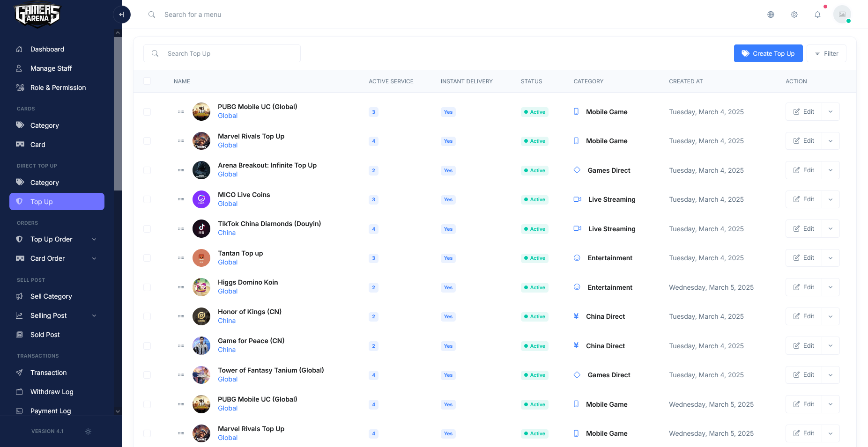Check the Game for Peace (CN) row
The height and width of the screenshot is (447, 868).
point(147,346)
